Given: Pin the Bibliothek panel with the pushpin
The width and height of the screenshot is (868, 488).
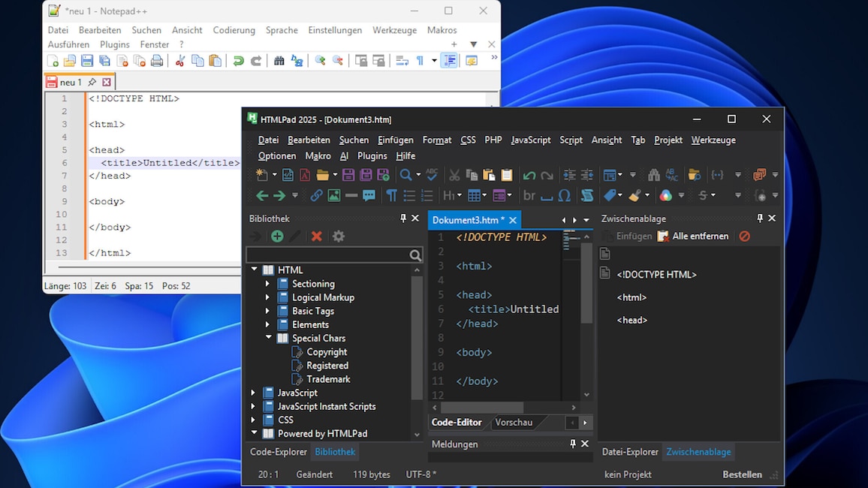Looking at the screenshot, I should point(403,218).
